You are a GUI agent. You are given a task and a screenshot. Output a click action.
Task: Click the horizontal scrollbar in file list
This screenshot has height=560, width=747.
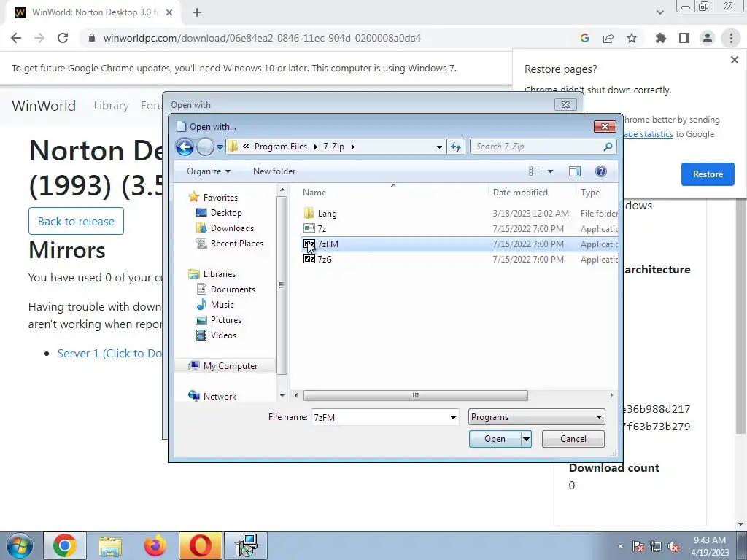pyautogui.click(x=415, y=396)
